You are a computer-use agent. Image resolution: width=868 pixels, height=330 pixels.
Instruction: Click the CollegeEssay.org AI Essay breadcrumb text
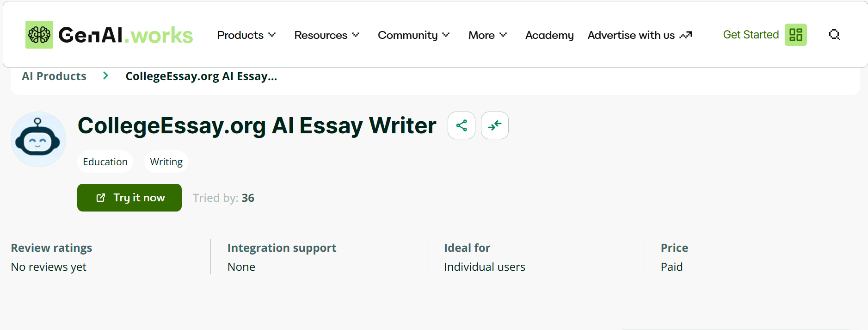[201, 75]
